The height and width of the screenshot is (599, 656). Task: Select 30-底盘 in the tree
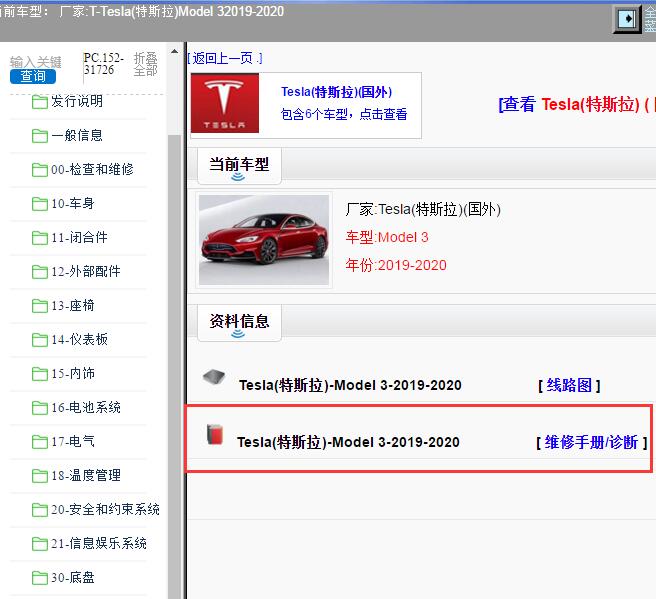73,577
